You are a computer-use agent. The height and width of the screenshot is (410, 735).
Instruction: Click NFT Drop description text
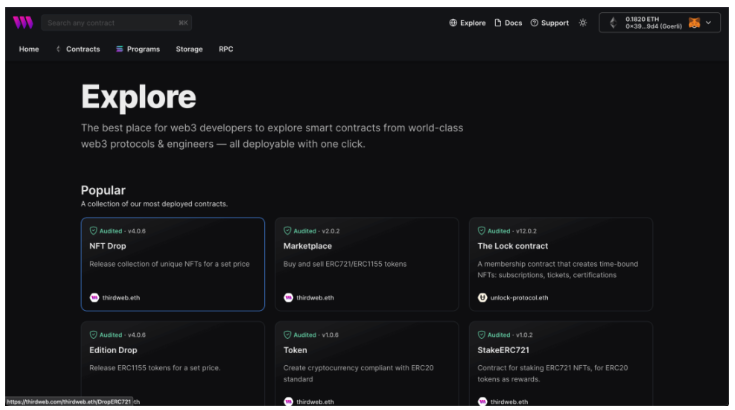click(169, 264)
